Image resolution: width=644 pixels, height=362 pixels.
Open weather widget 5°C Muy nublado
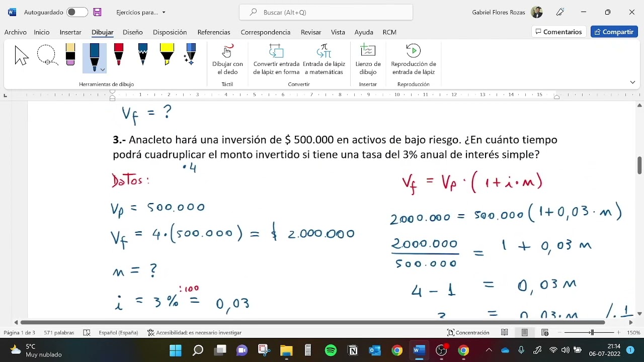coord(37,350)
